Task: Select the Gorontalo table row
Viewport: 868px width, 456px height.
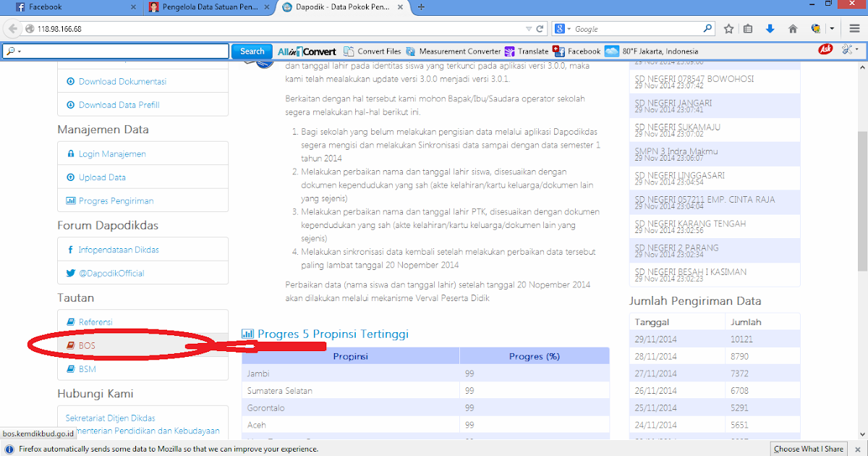Action: point(425,408)
